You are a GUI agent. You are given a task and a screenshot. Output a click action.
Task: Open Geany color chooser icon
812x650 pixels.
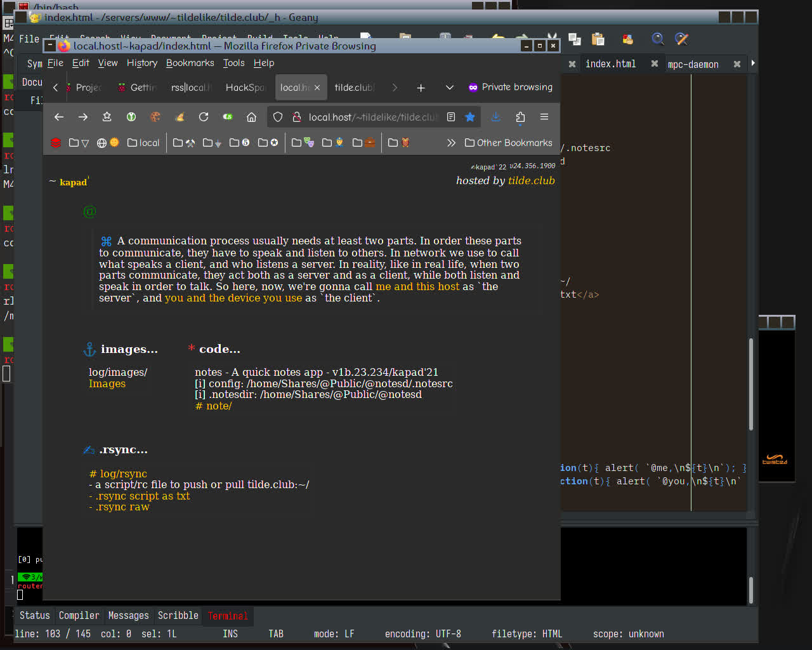627,39
